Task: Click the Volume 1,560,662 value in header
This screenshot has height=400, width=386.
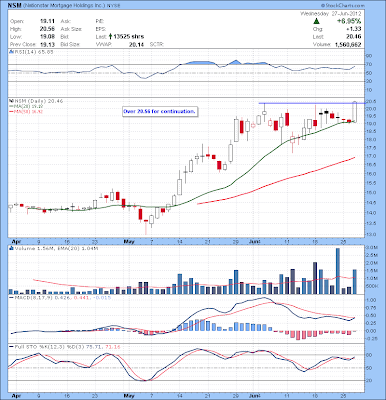Action: (348, 44)
